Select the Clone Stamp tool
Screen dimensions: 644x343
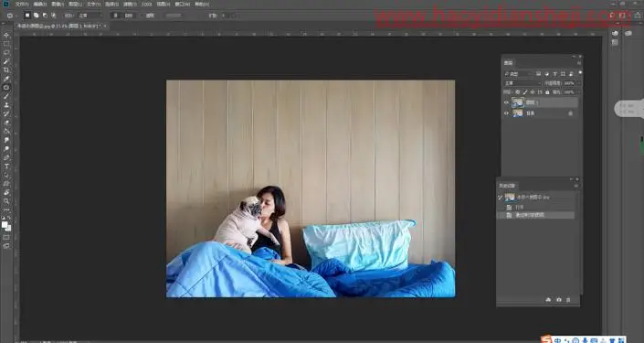coord(6,105)
